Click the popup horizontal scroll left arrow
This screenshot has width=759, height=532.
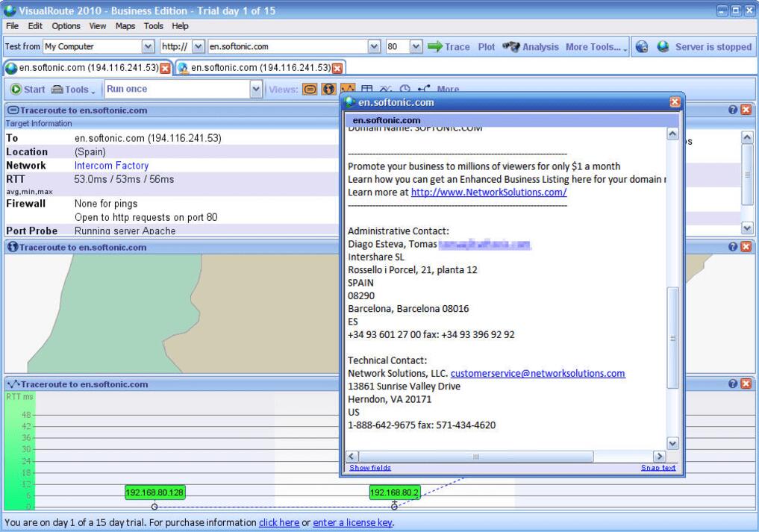click(x=352, y=456)
